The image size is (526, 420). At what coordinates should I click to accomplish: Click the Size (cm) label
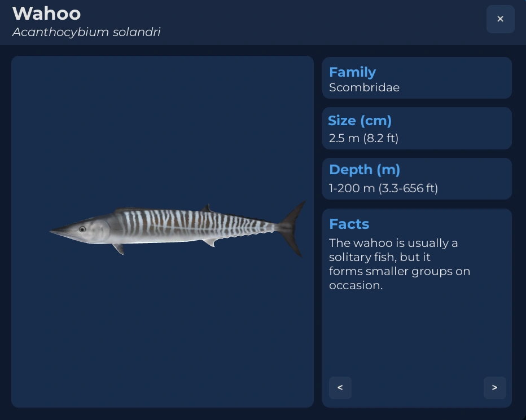(x=360, y=121)
